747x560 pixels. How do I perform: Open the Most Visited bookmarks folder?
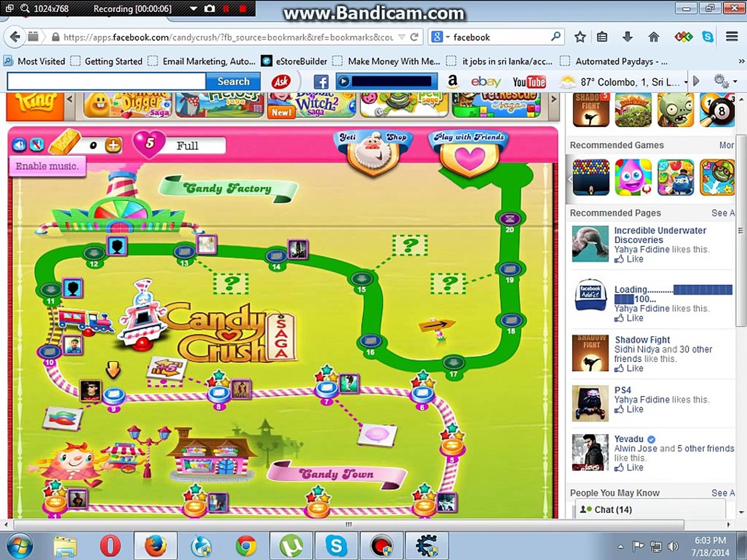(35, 61)
